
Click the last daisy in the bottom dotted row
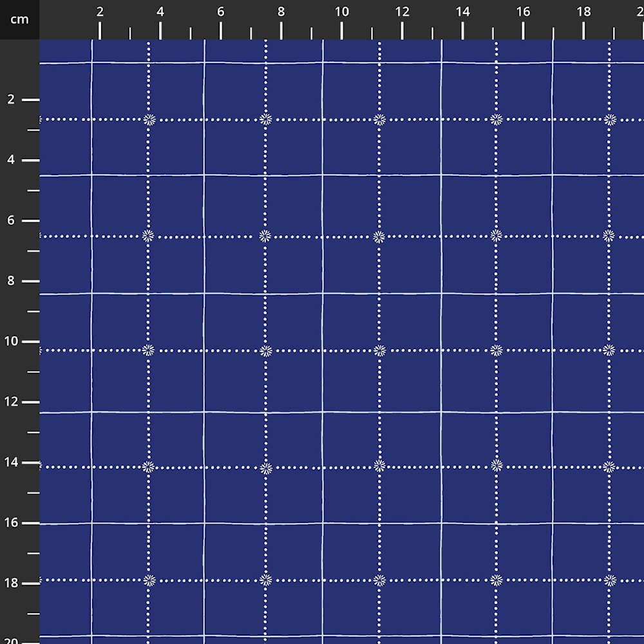point(610,580)
